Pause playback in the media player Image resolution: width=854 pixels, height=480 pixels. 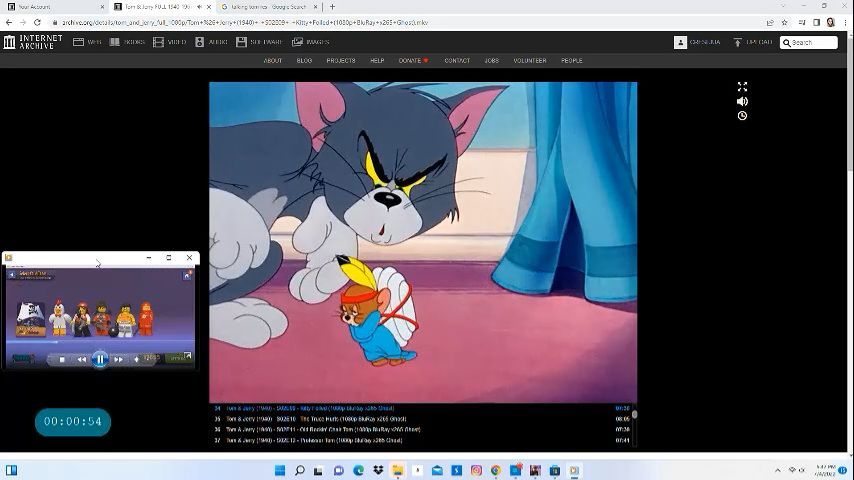coord(100,359)
